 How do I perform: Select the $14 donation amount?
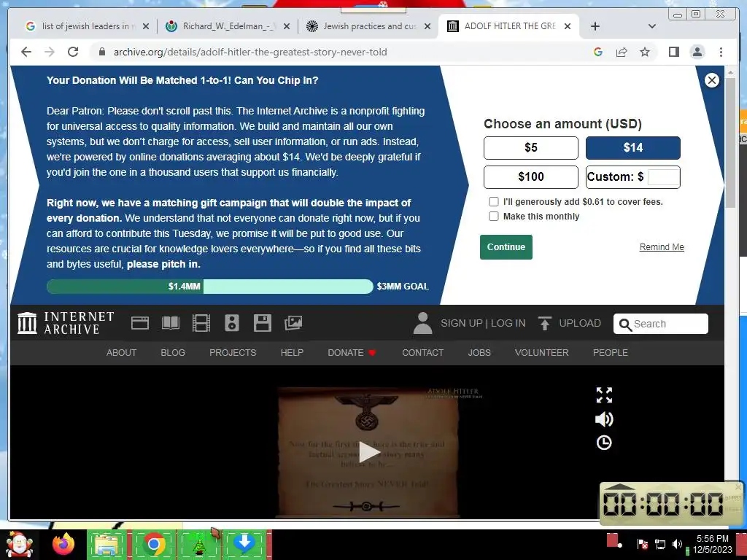pos(632,147)
